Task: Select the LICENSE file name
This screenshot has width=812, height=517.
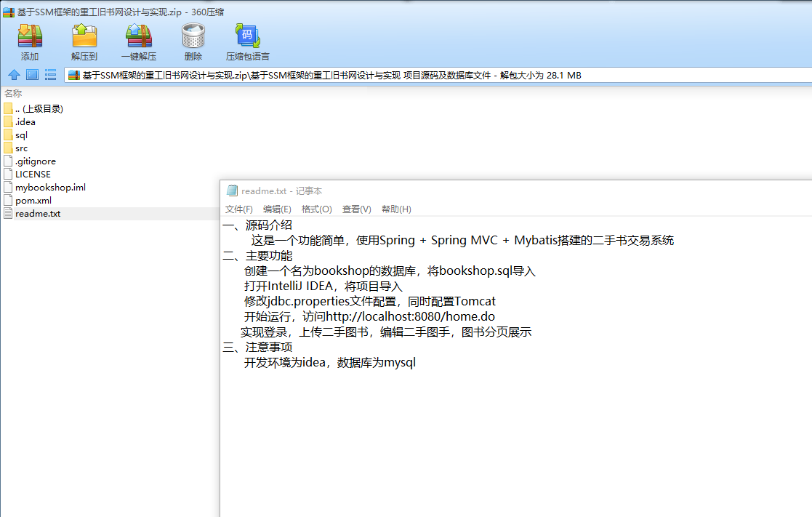Action: pos(33,174)
